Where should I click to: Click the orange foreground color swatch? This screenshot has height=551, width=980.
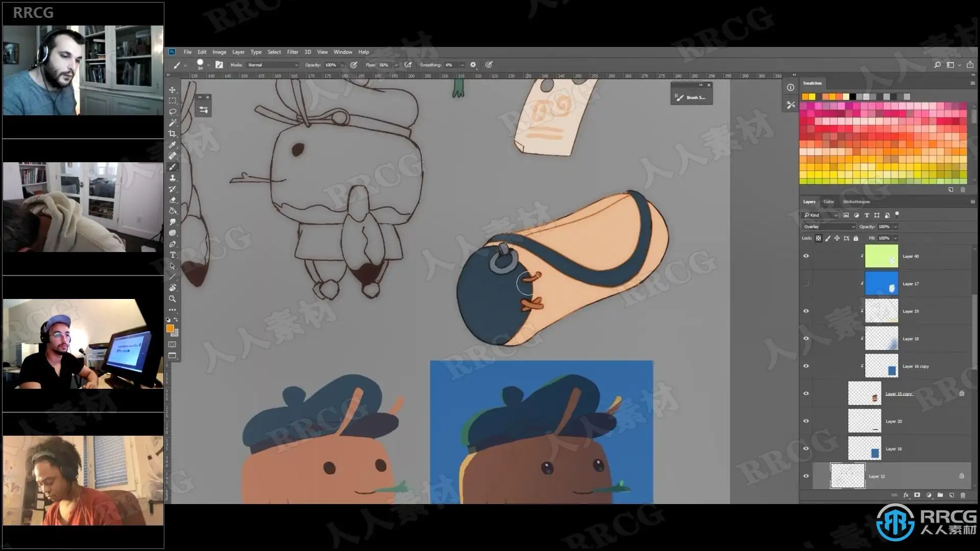(170, 329)
